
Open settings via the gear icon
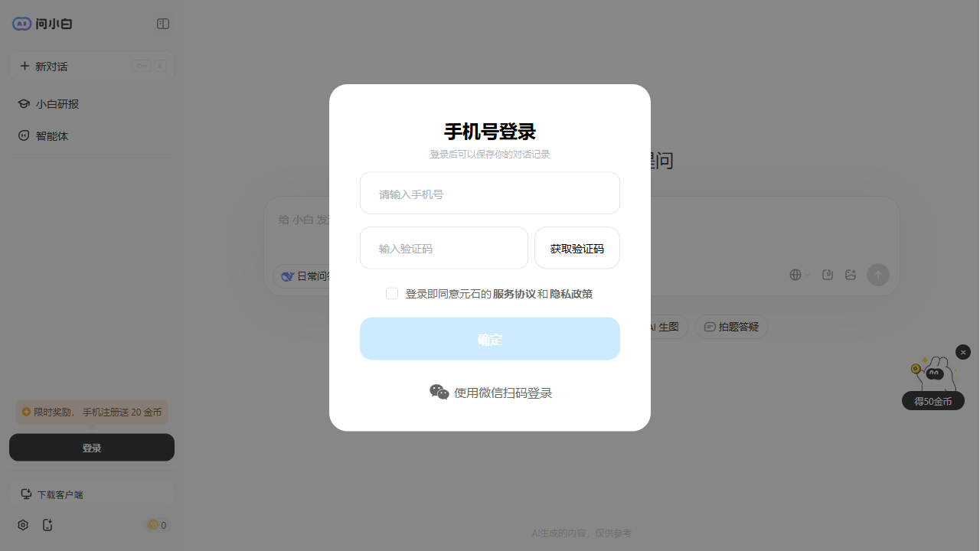(x=23, y=525)
